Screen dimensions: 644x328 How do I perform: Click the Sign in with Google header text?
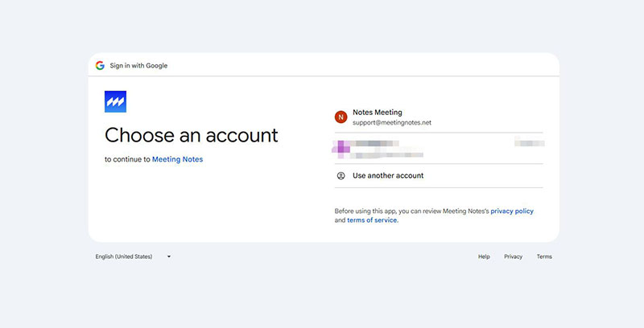138,65
